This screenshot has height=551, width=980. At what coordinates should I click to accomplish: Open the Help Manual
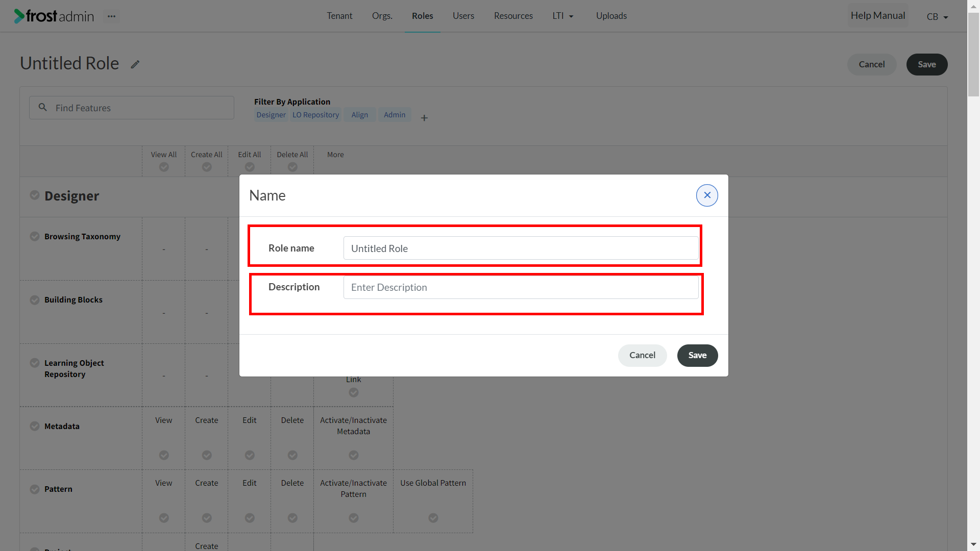(878, 16)
